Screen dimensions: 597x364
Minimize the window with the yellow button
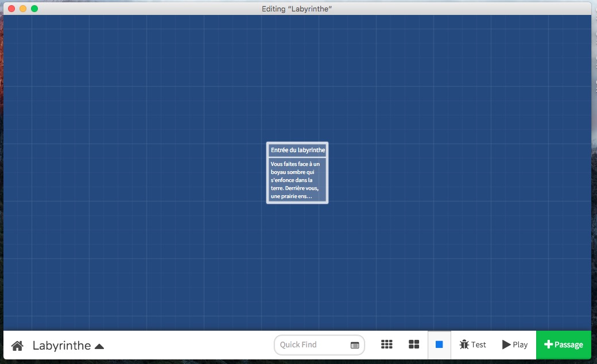(23, 9)
